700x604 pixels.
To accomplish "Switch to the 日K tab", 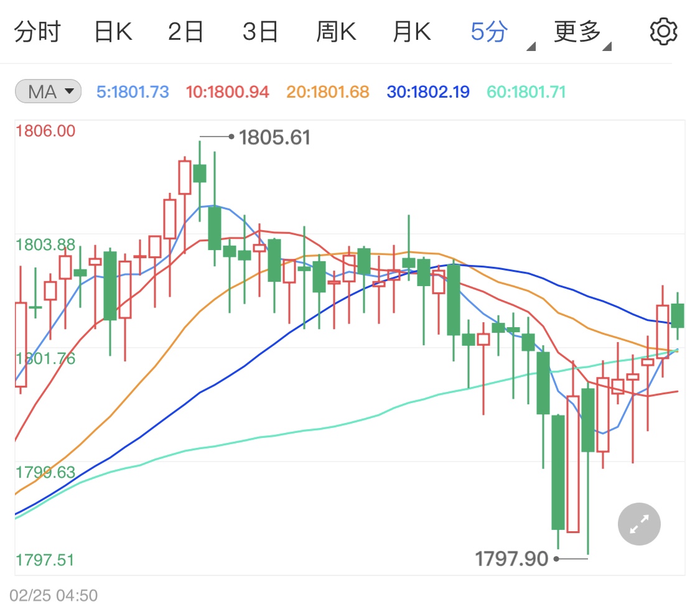I will tap(113, 32).
